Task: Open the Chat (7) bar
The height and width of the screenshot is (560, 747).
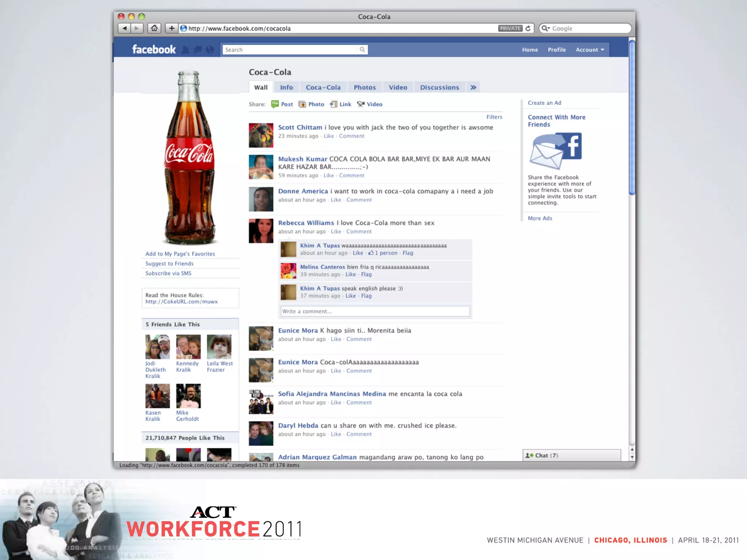Action: [572, 455]
